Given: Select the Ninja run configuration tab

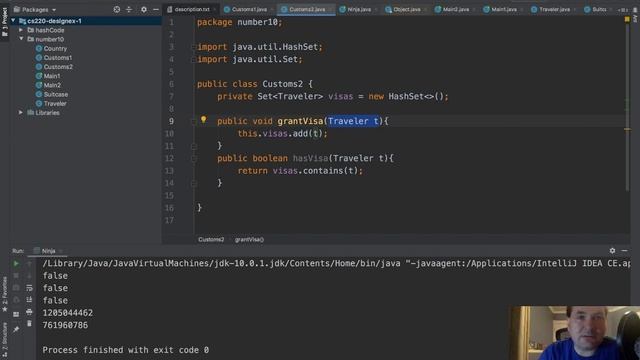Looking at the screenshot, I should point(48,251).
